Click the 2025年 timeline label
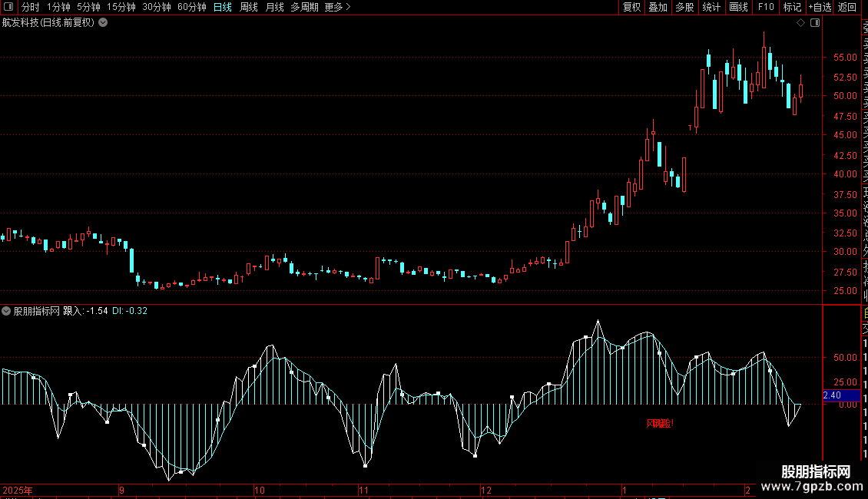This screenshot has width=868, height=499. click(18, 490)
